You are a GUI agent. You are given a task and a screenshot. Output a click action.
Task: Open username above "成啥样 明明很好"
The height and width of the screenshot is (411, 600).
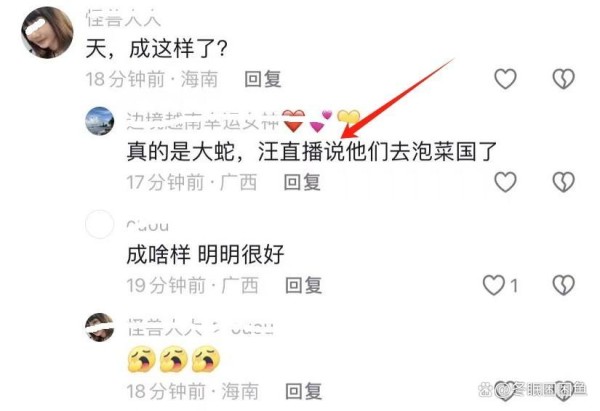[147, 225]
